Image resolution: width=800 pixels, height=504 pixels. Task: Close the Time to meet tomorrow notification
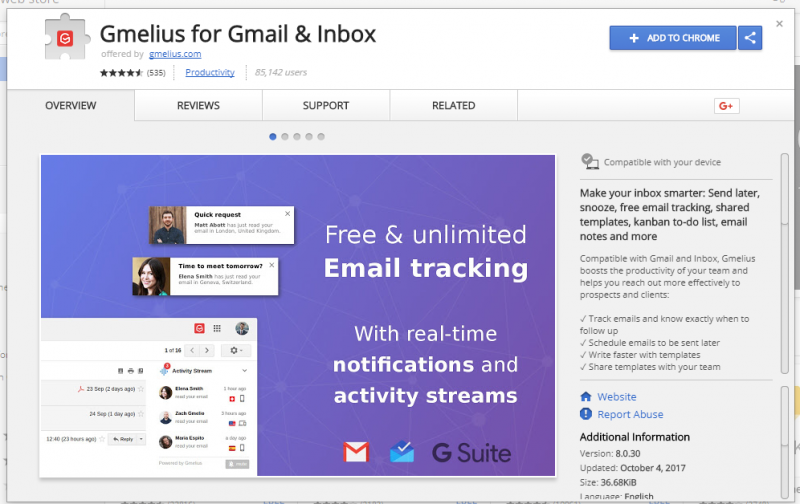pos(271,265)
